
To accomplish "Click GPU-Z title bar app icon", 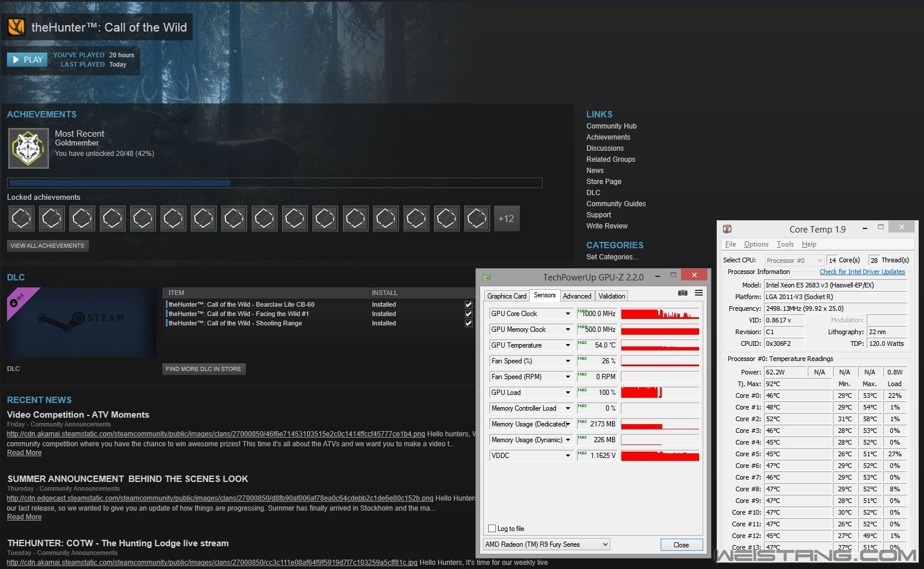I will 487,277.
